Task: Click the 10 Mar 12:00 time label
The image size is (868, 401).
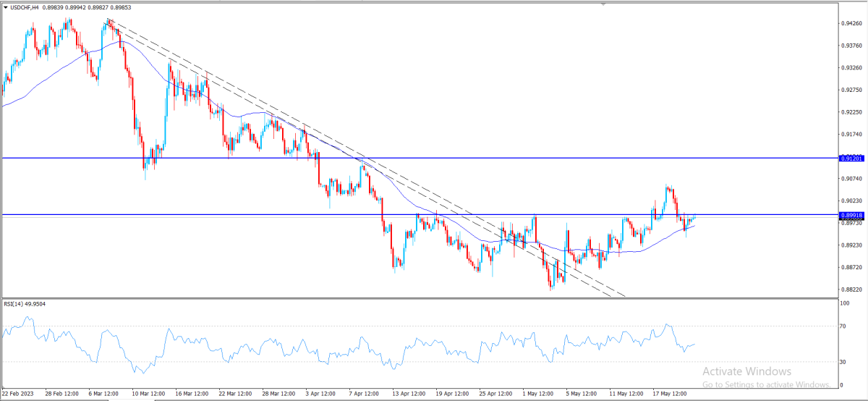Action: click(150, 394)
